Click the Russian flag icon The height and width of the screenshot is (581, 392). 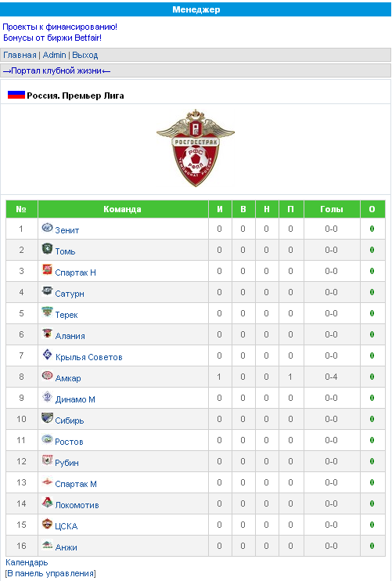[x=16, y=95]
